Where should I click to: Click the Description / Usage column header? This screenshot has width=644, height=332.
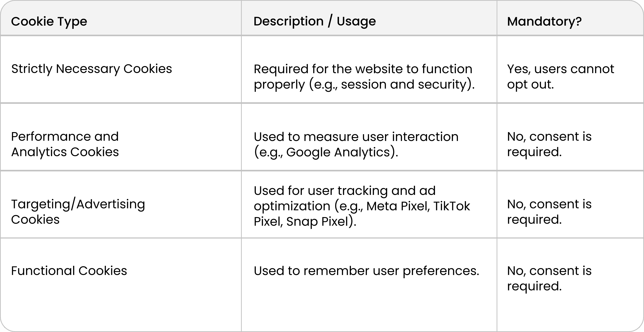314,21
